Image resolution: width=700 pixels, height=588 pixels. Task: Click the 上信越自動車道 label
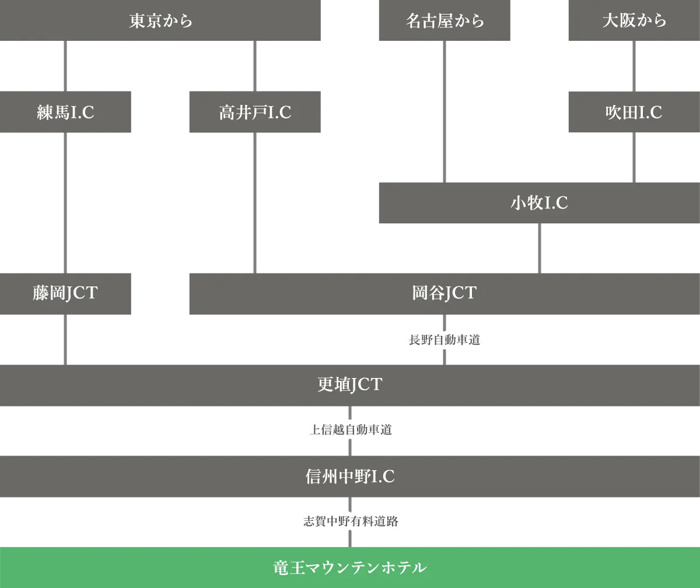point(350,430)
